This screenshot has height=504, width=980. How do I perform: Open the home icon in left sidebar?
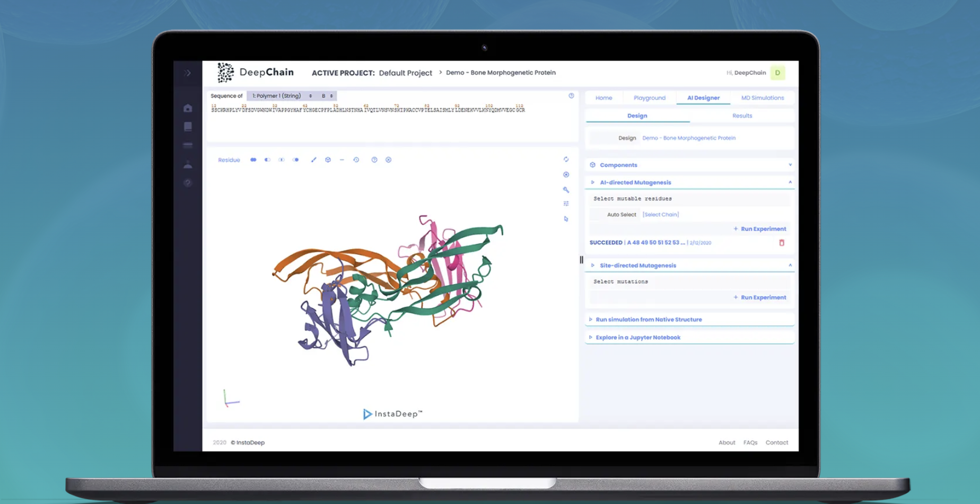tap(188, 108)
